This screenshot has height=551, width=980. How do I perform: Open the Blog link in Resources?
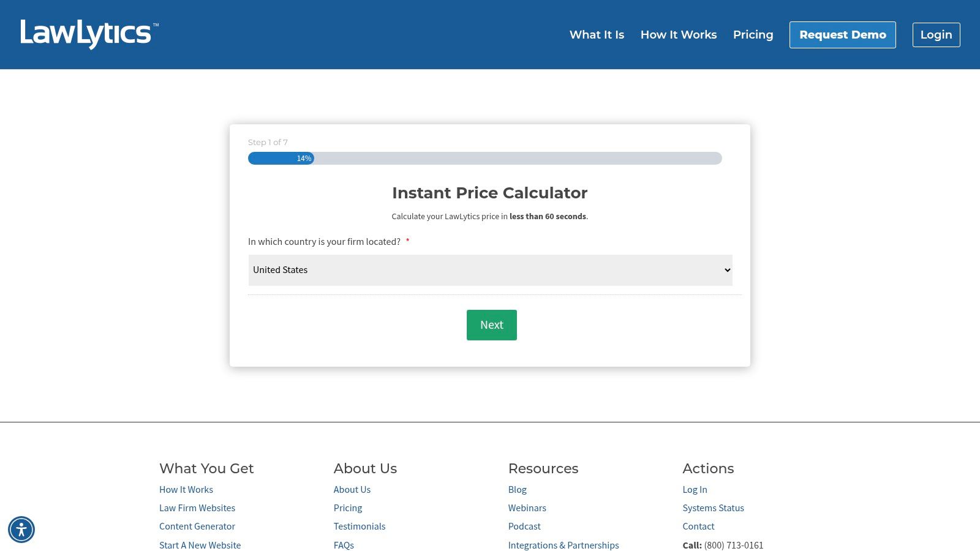pyautogui.click(x=517, y=489)
